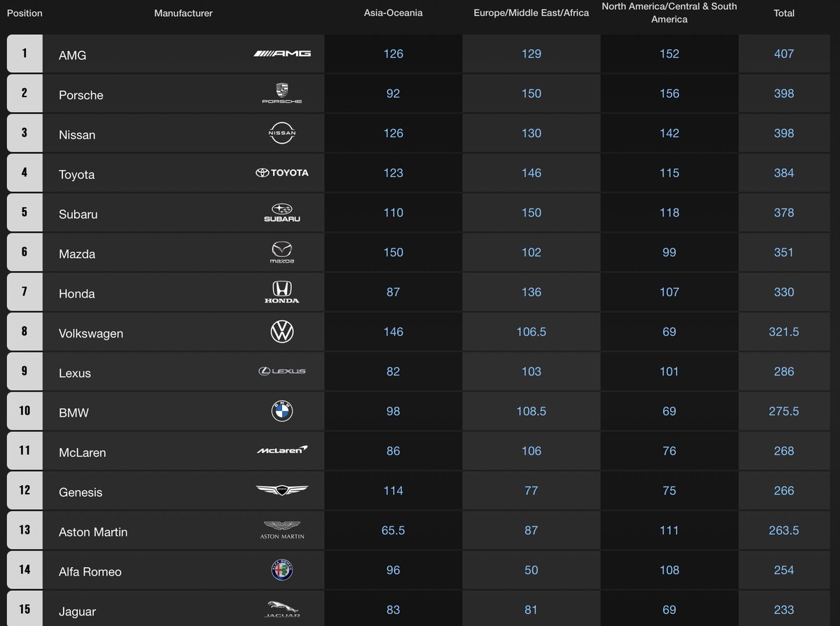Click Aston Martin's Asia-Oceania score 65.5
Viewport: 840px width, 626px height.
(x=393, y=530)
